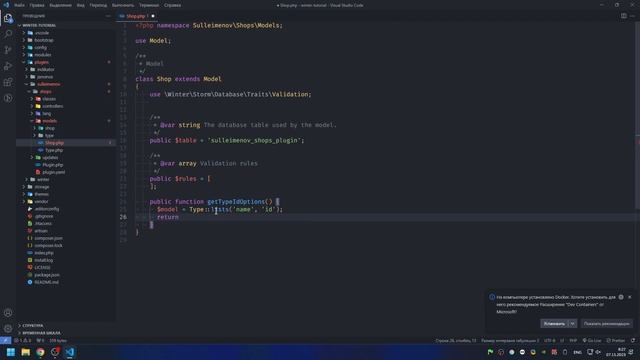Image resolution: width=640 pixels, height=360 pixels.
Task: Open Type.php in the explorer
Action: (x=54, y=150)
